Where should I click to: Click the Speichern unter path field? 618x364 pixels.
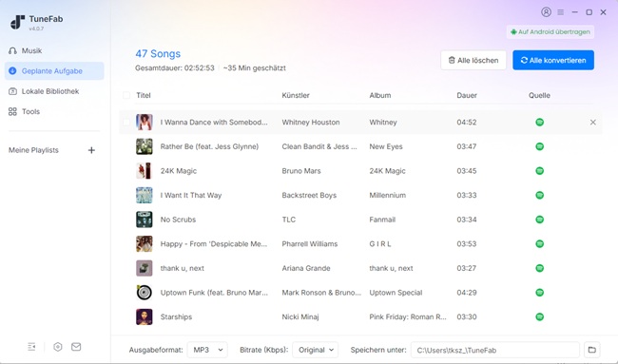(x=495, y=350)
